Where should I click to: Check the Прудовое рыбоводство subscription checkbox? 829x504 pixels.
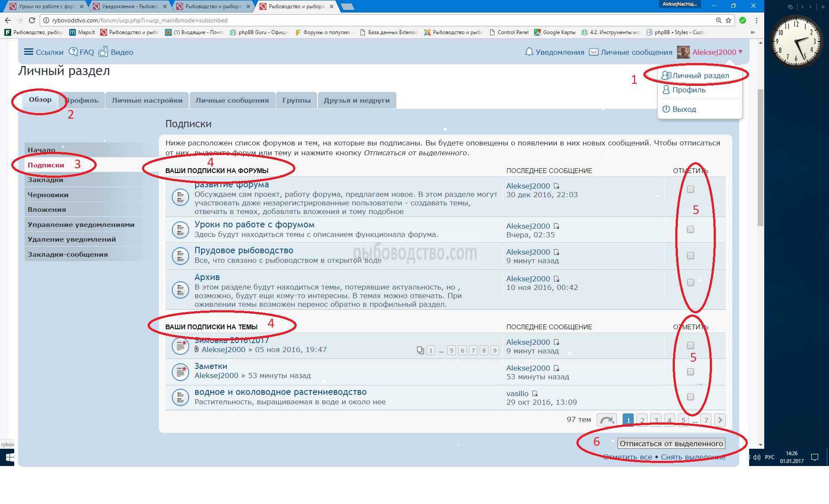pos(690,255)
